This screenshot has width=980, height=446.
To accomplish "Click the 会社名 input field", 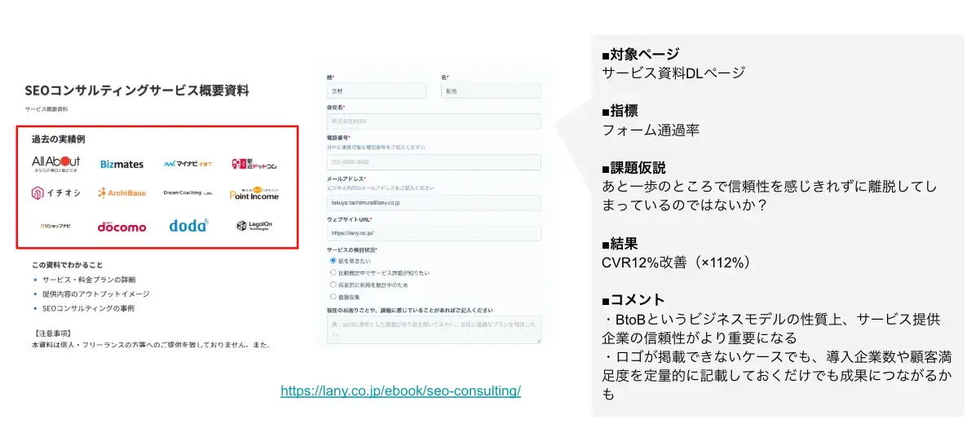I will tap(434, 121).
